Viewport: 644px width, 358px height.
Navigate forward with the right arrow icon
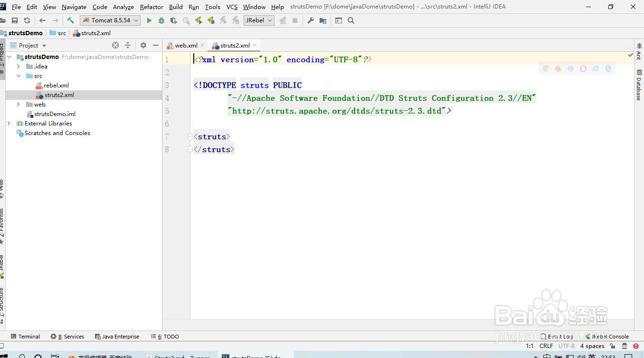[55, 20]
